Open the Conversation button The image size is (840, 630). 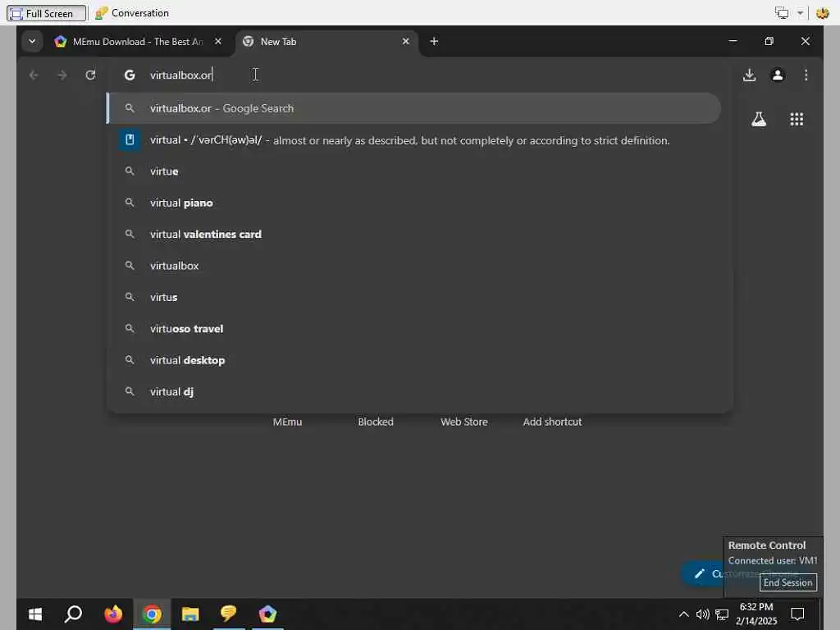[132, 13]
